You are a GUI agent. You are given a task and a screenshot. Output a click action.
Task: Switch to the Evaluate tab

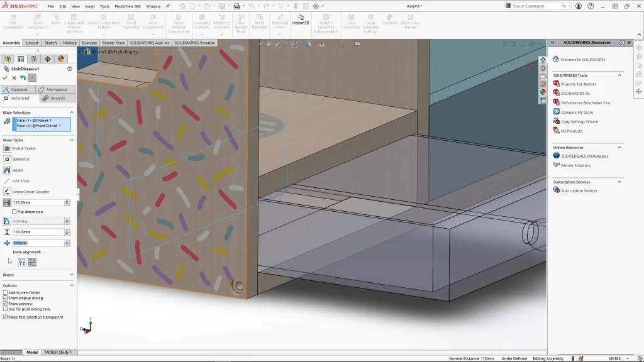[89, 43]
